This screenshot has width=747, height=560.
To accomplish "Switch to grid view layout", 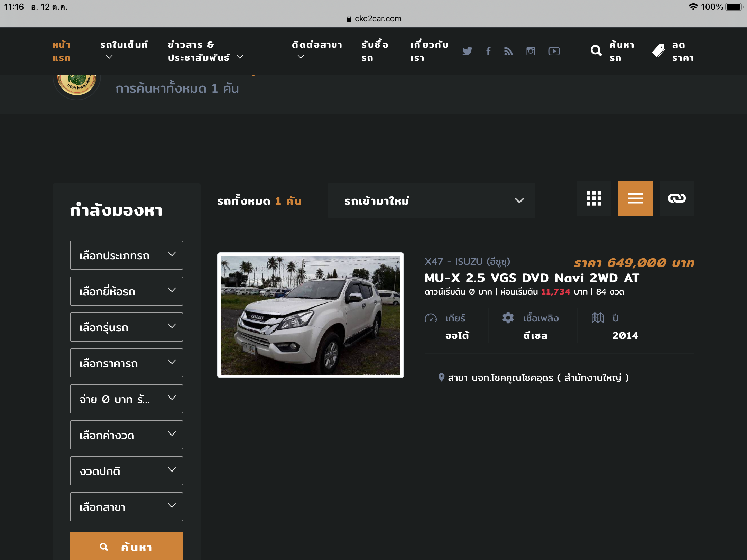I will (x=594, y=199).
